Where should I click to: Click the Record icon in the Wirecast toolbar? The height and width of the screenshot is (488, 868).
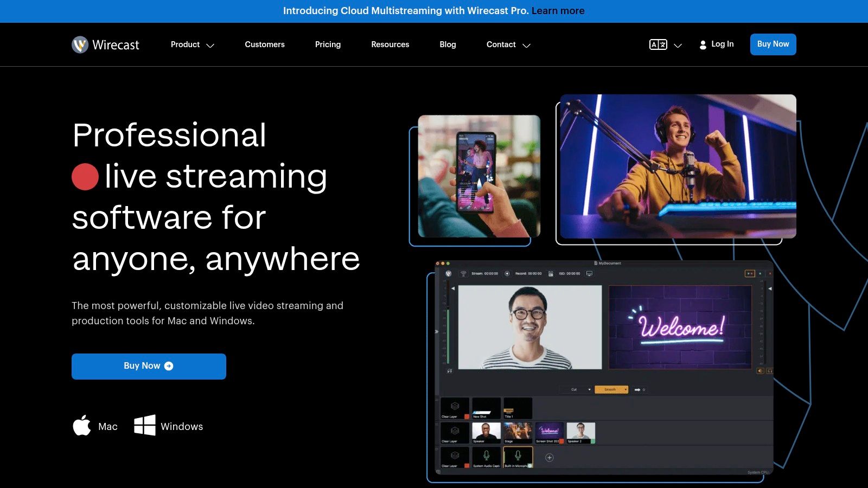(507, 274)
